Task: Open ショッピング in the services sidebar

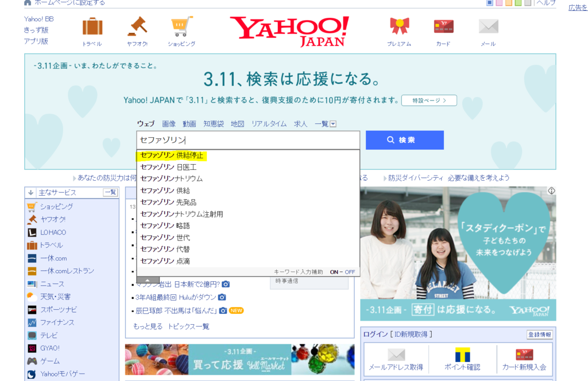Action: [57, 207]
